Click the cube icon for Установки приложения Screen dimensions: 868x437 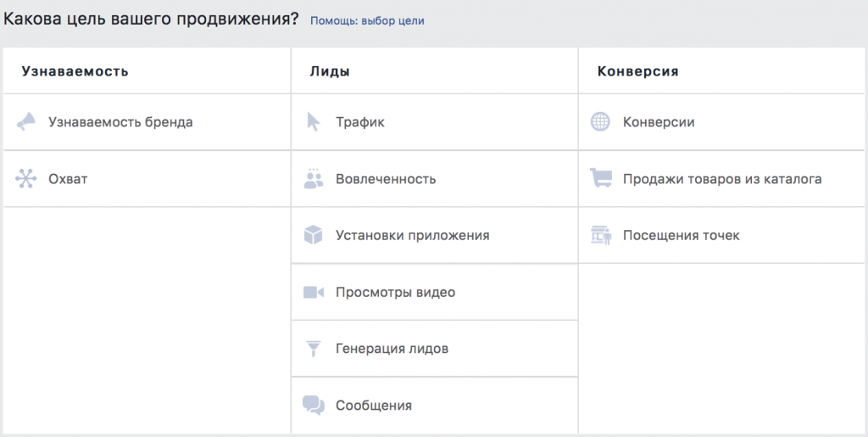(314, 235)
